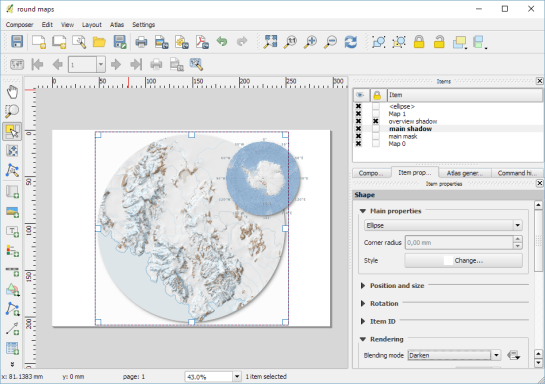The image size is (545, 384).
Task: Unlock the overview shadow item checkbox
Action: click(376, 121)
